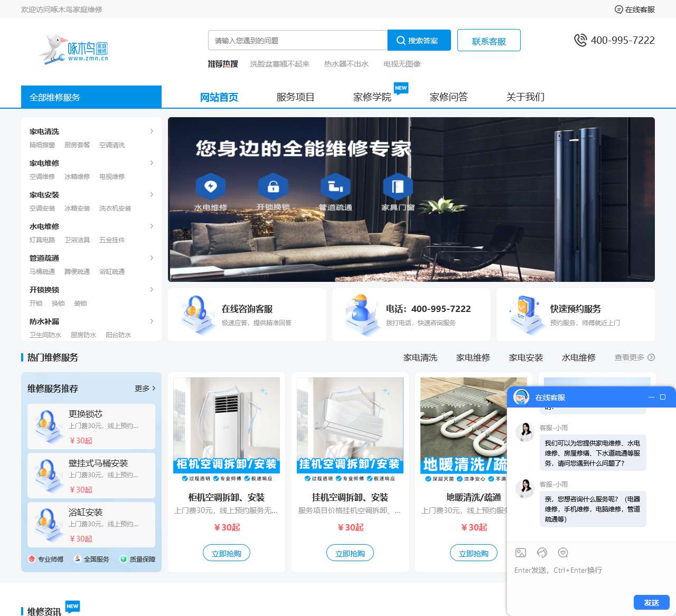Maximize the 在线客服 chat window

coord(663,397)
